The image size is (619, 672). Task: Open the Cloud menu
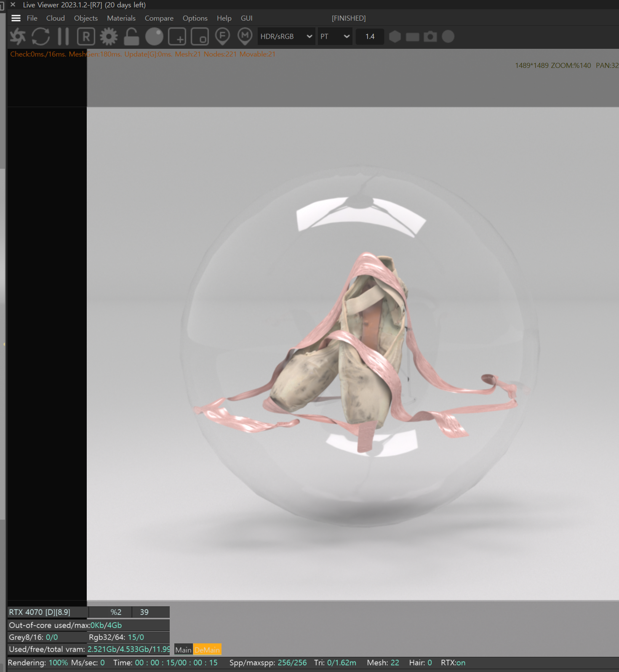pos(56,18)
